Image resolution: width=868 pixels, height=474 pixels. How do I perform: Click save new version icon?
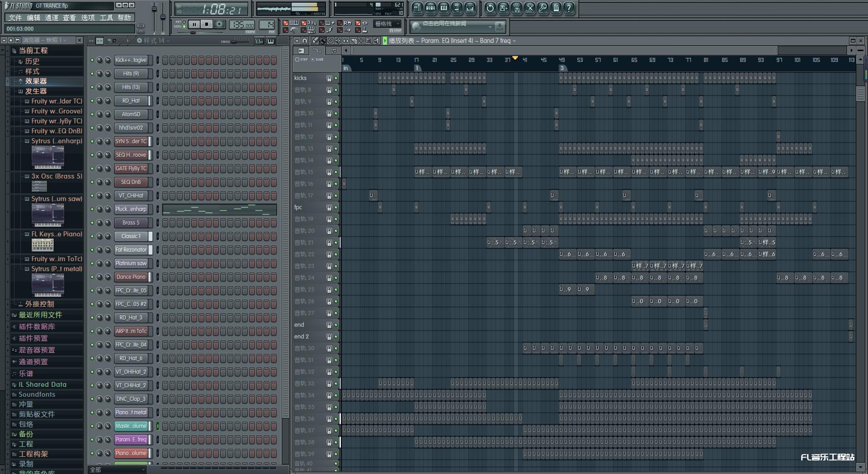click(503, 8)
